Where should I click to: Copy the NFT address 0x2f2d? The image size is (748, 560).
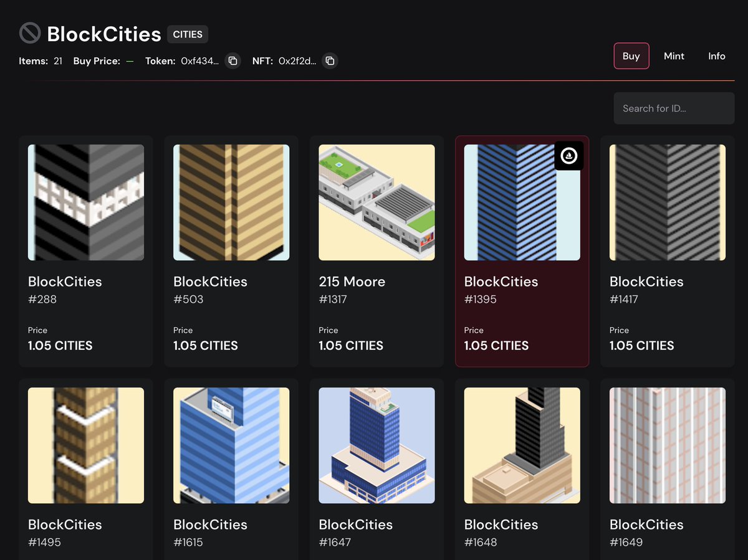330,61
